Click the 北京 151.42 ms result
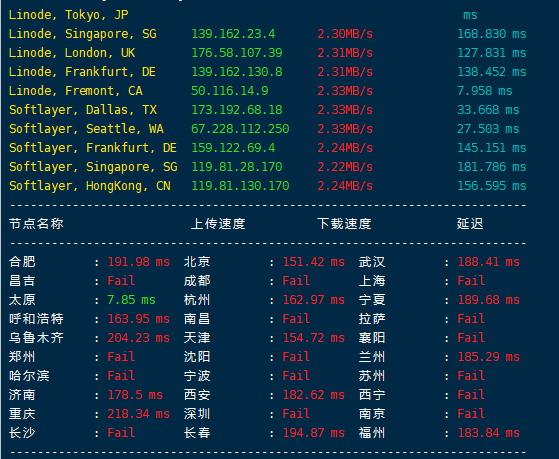The height and width of the screenshot is (459, 559). (x=314, y=262)
